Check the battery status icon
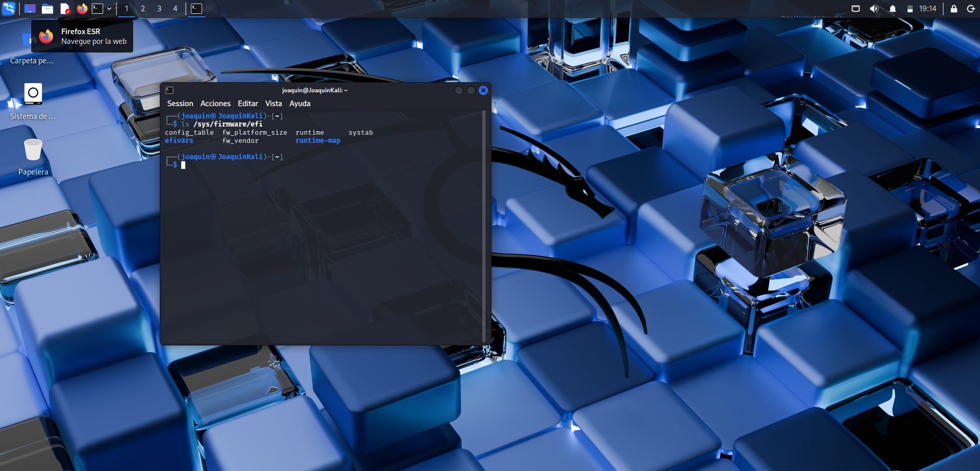 [x=911, y=9]
